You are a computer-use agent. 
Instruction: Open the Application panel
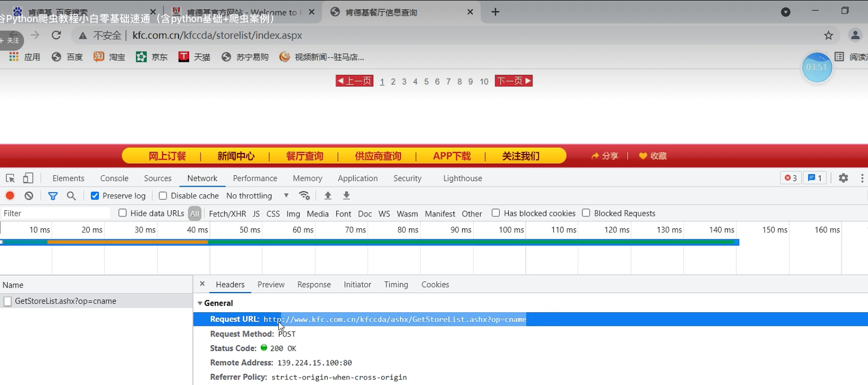point(358,178)
